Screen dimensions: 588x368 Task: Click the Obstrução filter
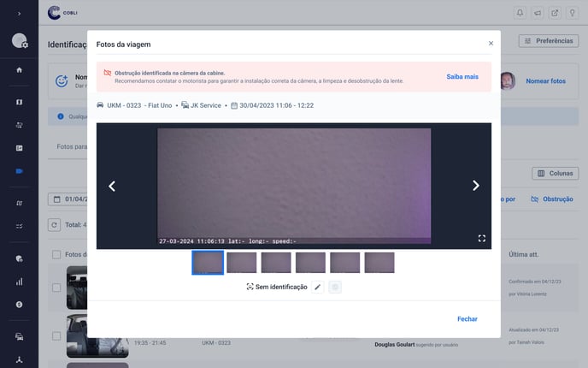pyautogui.click(x=552, y=199)
